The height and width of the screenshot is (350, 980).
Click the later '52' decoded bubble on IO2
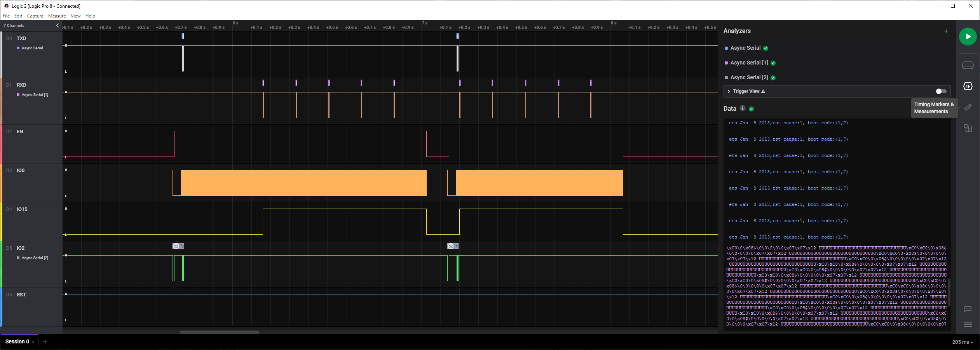tap(450, 246)
